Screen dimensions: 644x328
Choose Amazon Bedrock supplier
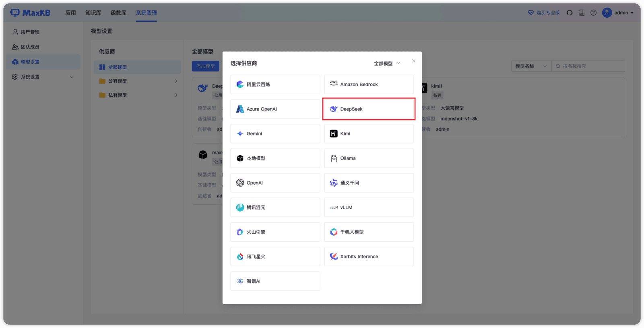click(369, 85)
